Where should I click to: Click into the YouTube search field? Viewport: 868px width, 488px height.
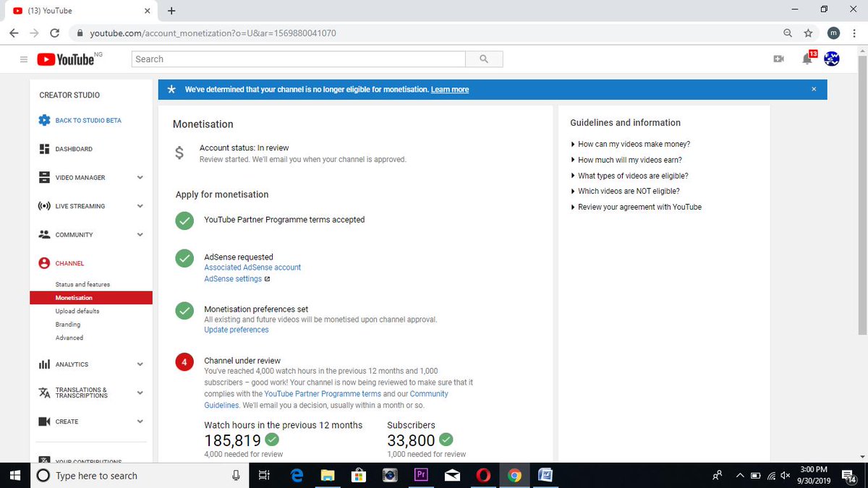(x=299, y=59)
